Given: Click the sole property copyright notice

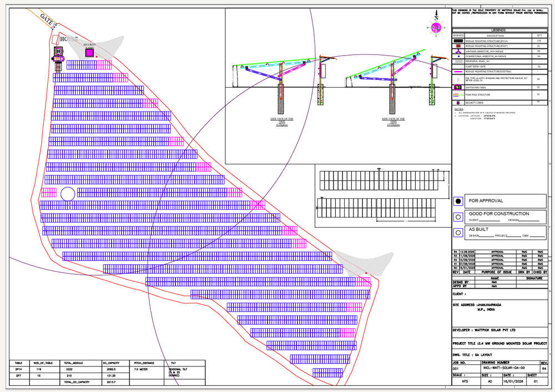Looking at the screenshot, I should (x=500, y=12).
